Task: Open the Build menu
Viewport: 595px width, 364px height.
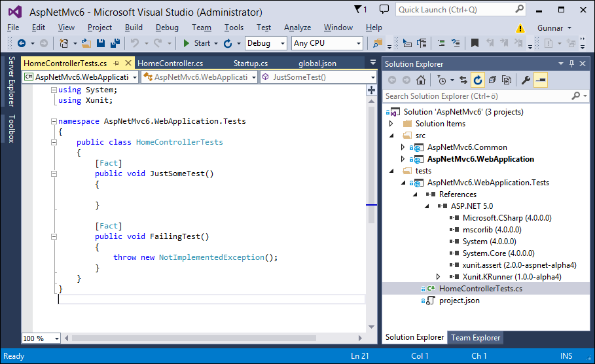Action: (x=134, y=27)
